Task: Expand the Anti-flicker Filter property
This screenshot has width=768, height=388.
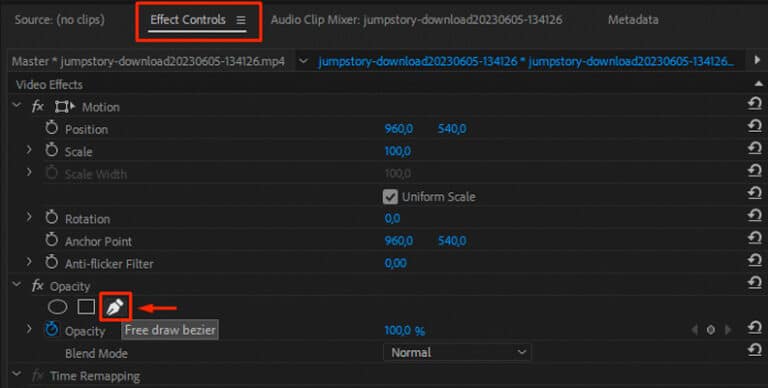Action: point(29,263)
